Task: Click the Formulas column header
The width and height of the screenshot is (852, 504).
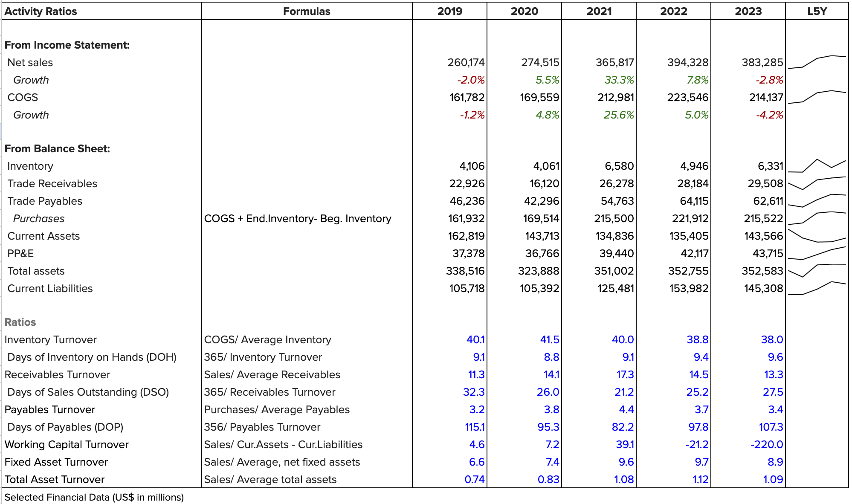Action: point(307,12)
